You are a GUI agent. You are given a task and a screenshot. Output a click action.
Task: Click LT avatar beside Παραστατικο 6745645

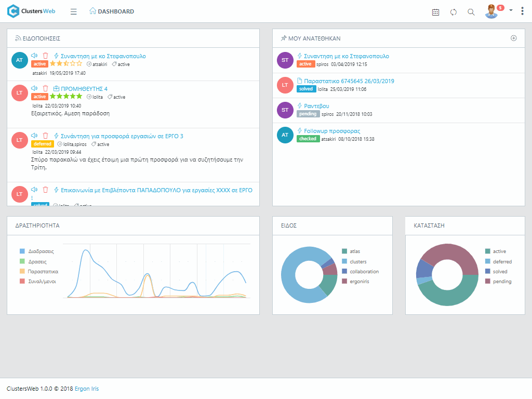285,85
